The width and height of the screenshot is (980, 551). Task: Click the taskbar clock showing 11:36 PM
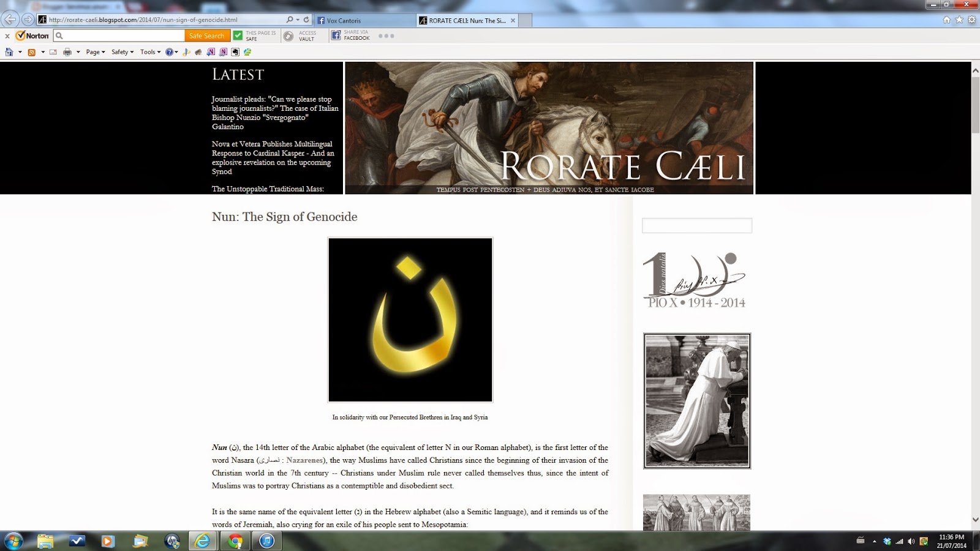point(951,541)
